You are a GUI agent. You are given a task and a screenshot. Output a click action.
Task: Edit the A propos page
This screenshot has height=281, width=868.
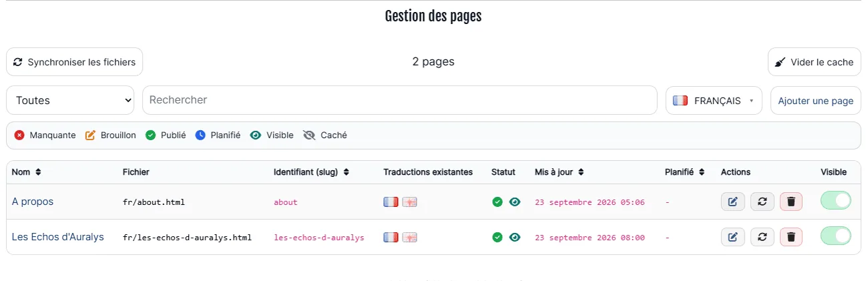click(732, 202)
